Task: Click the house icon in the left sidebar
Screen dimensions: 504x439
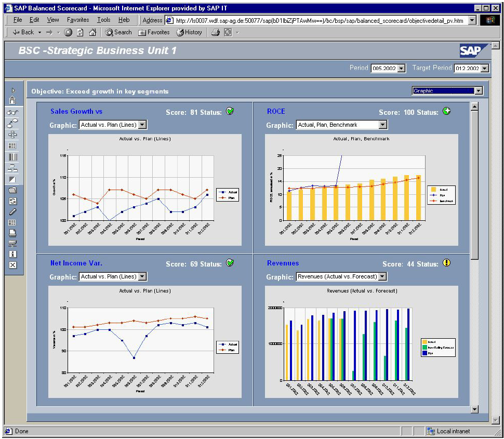Action: pyautogui.click(x=12, y=100)
